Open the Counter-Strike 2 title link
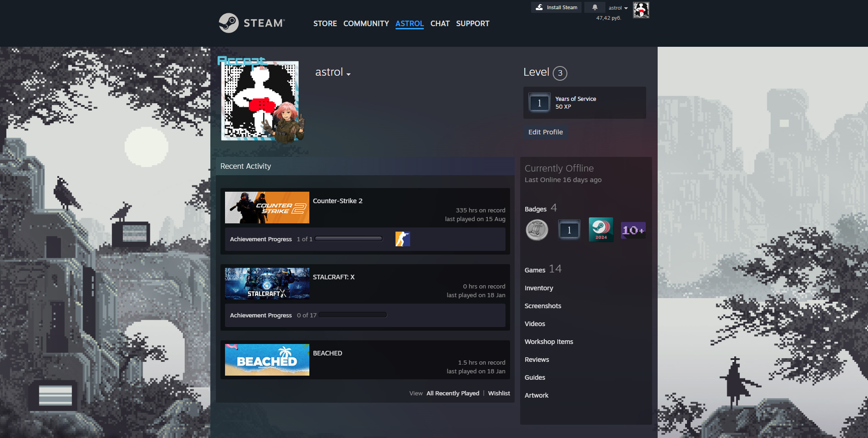The height and width of the screenshot is (438, 868). [338, 201]
